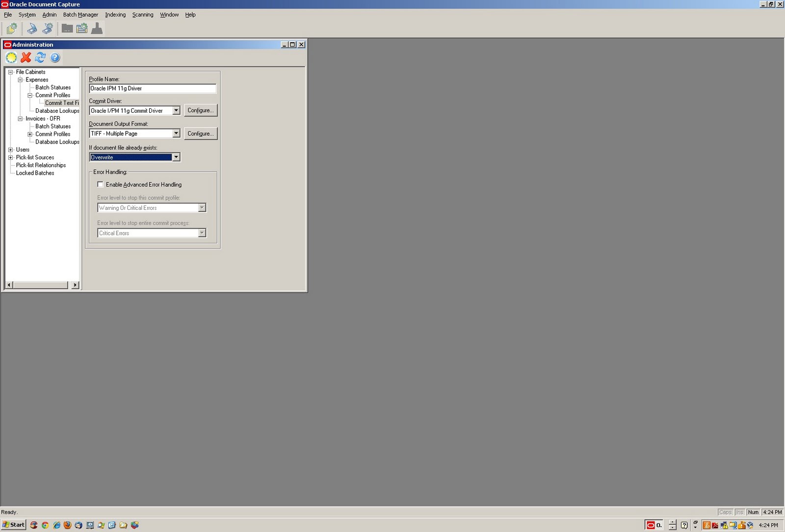Open scan settings with scanner-gear icon
This screenshot has height=532, width=785.
47,28
